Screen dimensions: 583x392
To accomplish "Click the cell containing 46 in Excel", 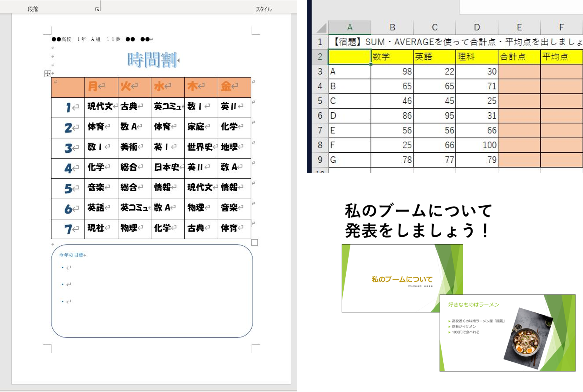I will pyautogui.click(x=392, y=101).
